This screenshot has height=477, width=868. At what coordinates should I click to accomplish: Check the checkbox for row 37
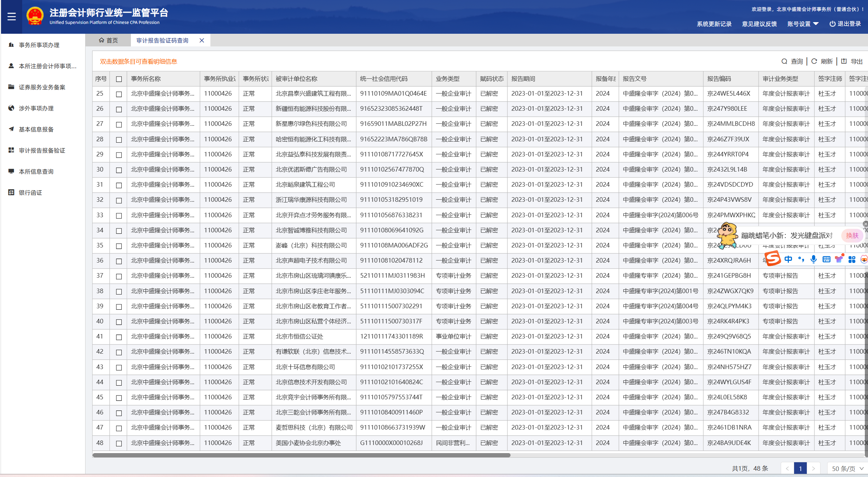point(119,276)
